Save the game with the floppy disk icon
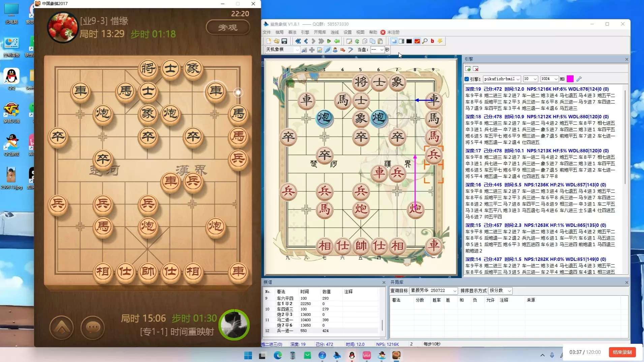The image size is (644, 362). 284,41
